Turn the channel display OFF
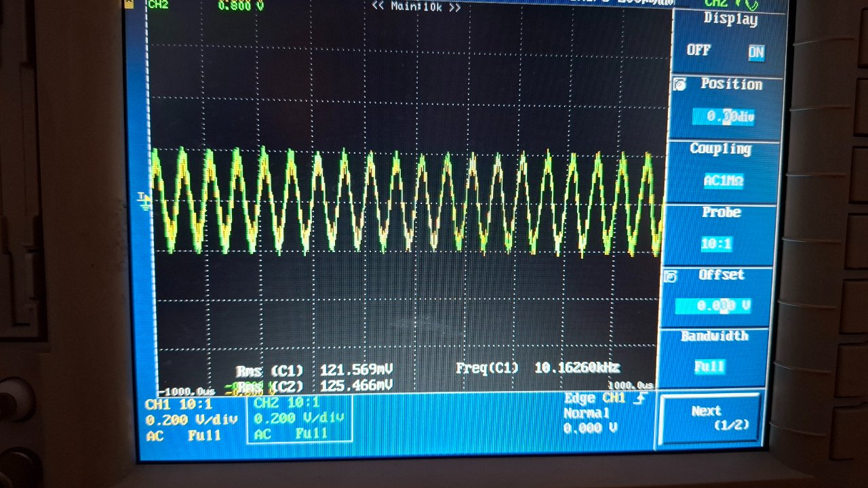 point(698,51)
